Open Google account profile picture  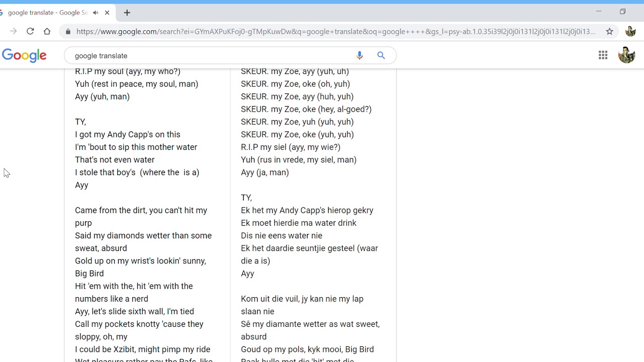coord(626,55)
